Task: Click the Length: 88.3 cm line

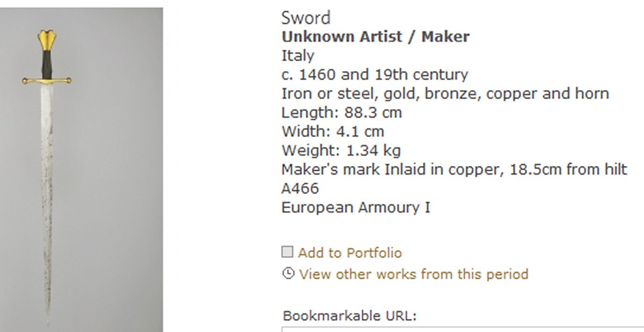Action: (341, 112)
